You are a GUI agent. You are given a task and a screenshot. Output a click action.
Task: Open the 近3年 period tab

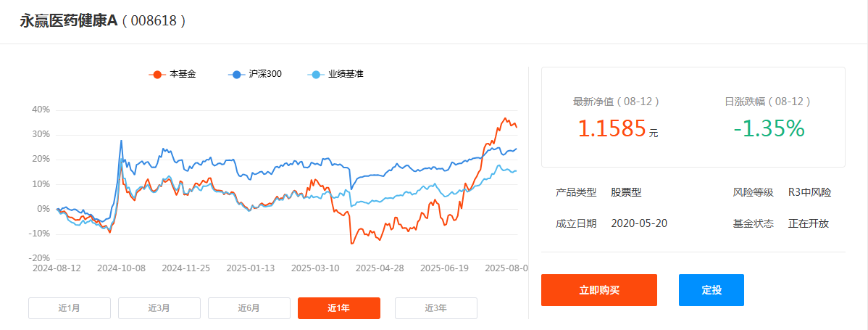coord(436,308)
